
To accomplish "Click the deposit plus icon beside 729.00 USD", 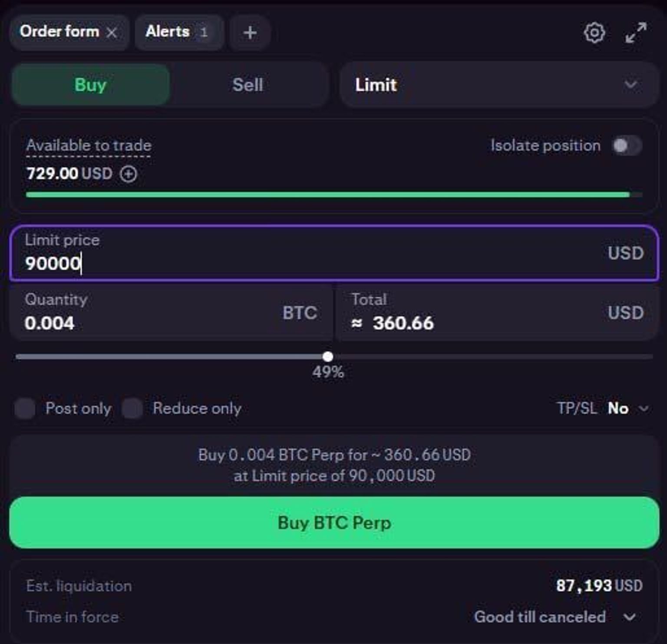I will (x=129, y=174).
